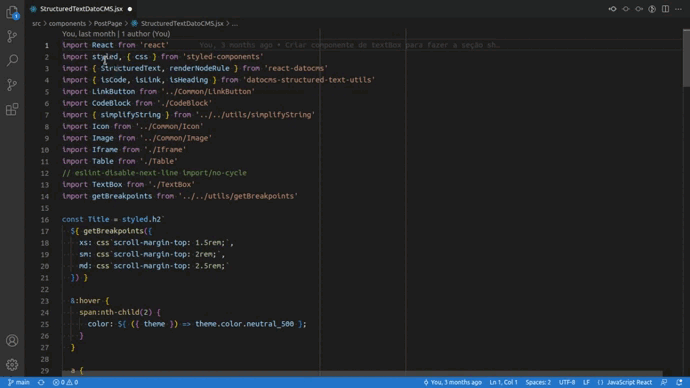Image resolution: width=690 pixels, height=388 pixels.
Task: Click inline blame annotation on line 1
Action: coord(349,45)
